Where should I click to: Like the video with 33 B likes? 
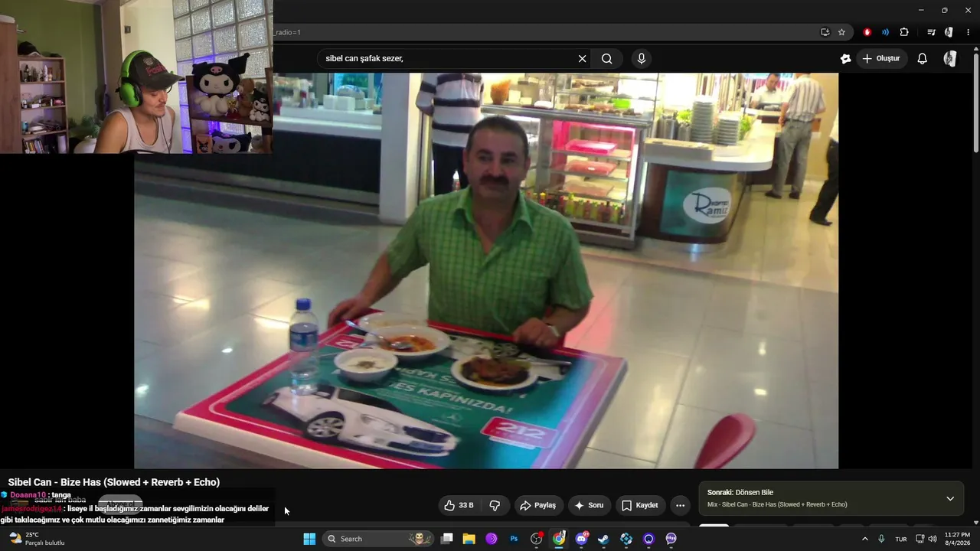[459, 505]
